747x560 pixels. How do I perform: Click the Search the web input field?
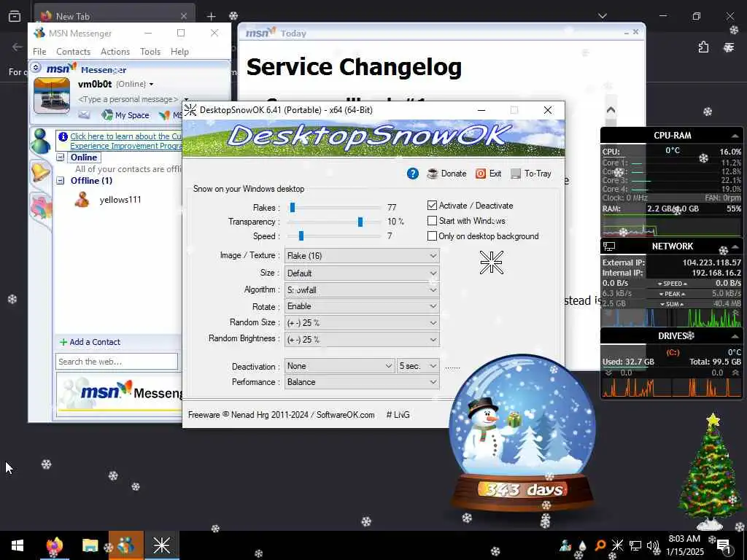(117, 362)
